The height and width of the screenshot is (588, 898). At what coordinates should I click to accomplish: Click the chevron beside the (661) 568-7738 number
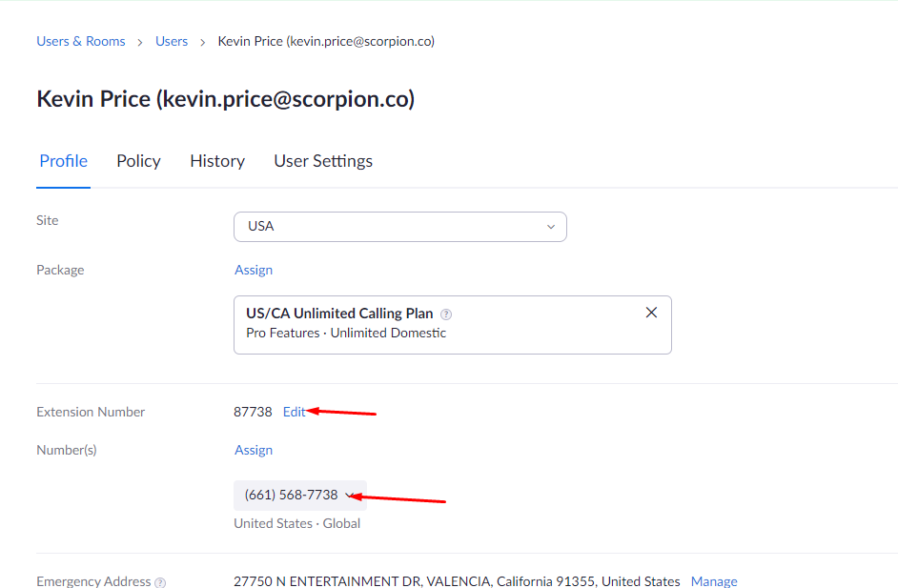[x=350, y=496]
